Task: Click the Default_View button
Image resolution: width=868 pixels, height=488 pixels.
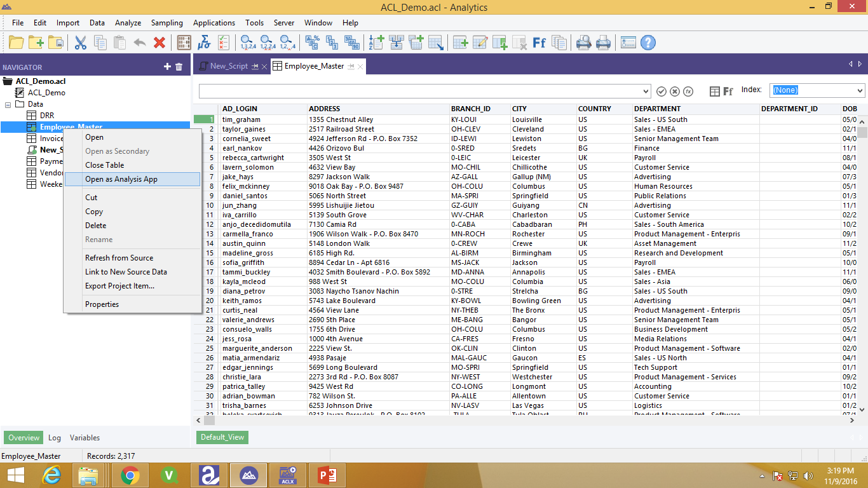Action: pos(220,437)
